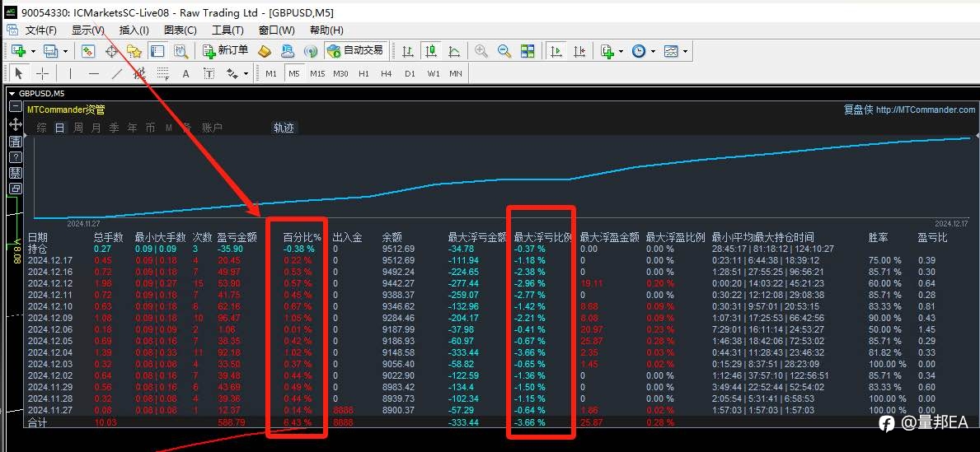Select the cursor arrow tool
The height and width of the screenshot is (452, 980).
coord(19,73)
